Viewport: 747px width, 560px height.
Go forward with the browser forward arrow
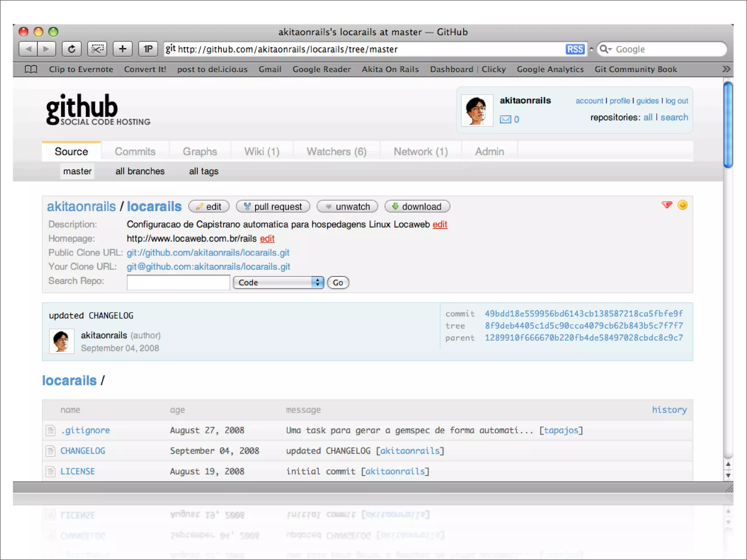[x=46, y=49]
